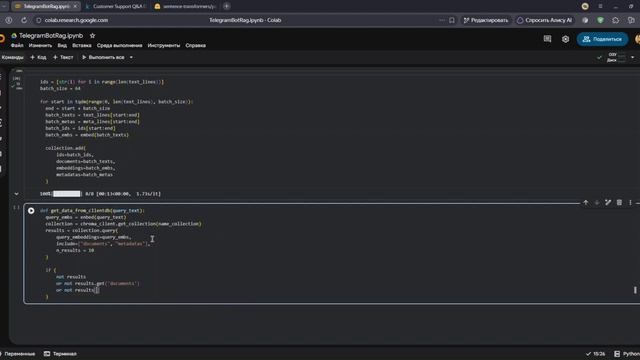Click the line 'batch_size = 64'
Image resolution: width=640 pixels, height=360 pixels.
point(60,89)
